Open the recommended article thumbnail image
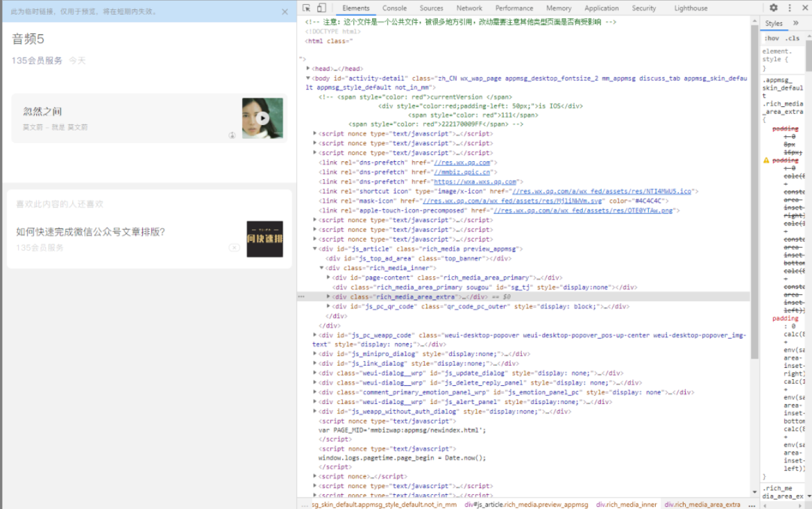 point(265,239)
